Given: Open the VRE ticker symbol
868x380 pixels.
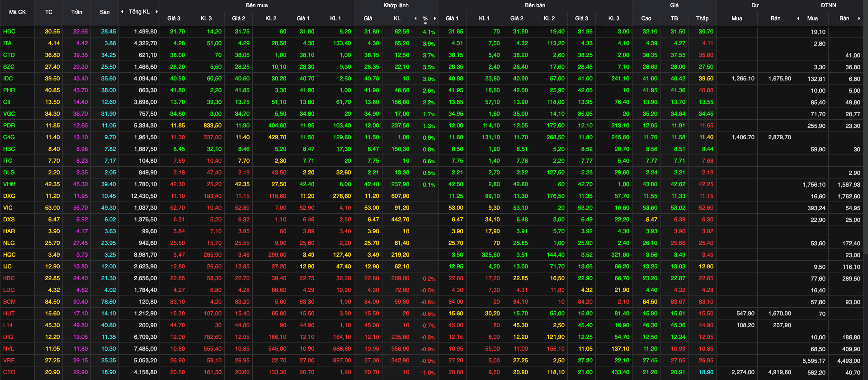Looking at the screenshot, I should pos(9,361).
